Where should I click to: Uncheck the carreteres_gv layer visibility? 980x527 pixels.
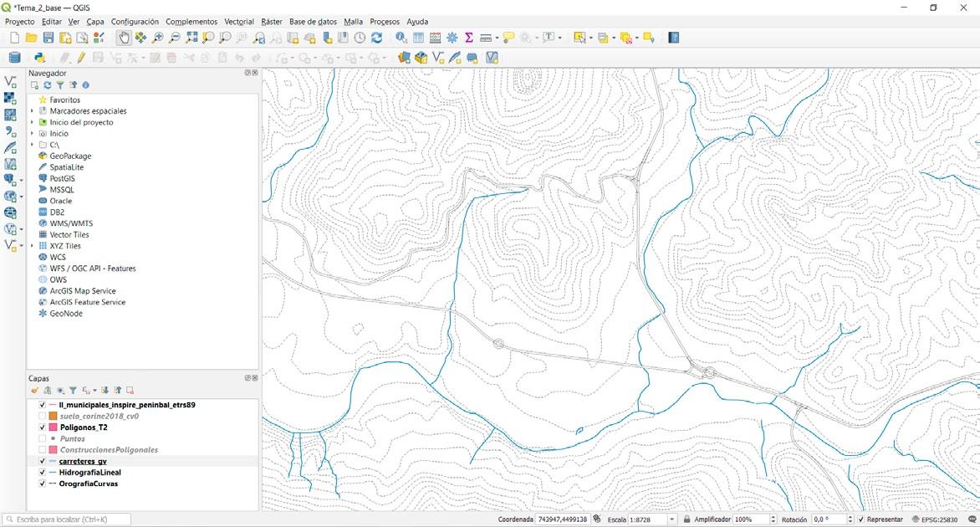[x=43, y=462]
